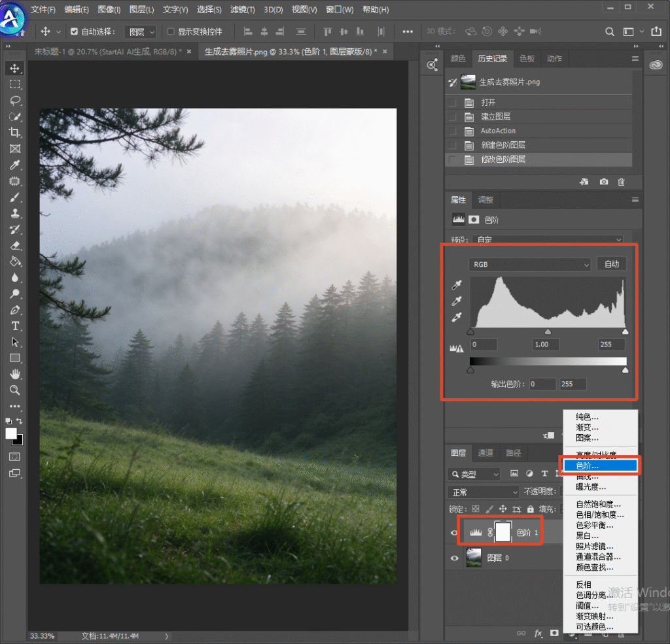Click the midtone value field 1.00
The image size is (670, 644).
tap(546, 344)
